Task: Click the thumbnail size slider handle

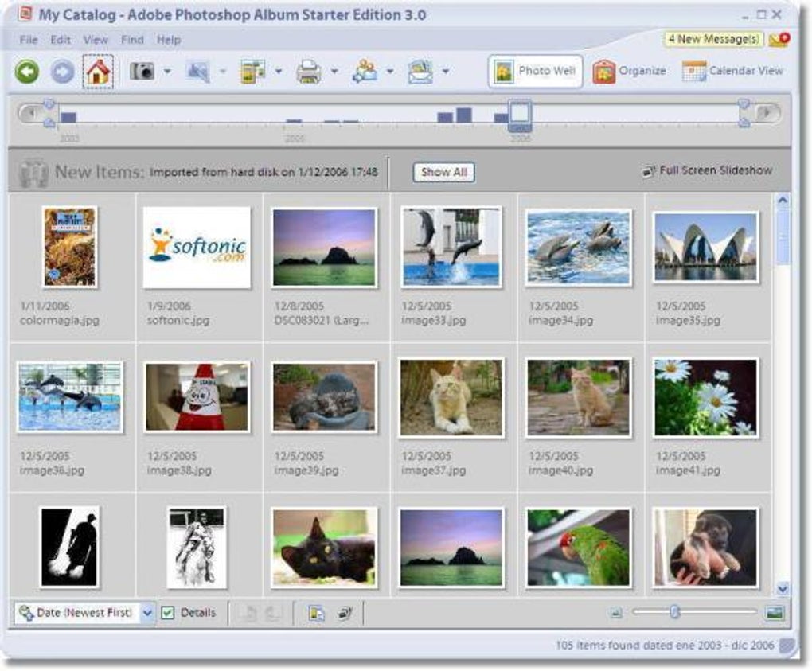Action: pyautogui.click(x=675, y=611)
